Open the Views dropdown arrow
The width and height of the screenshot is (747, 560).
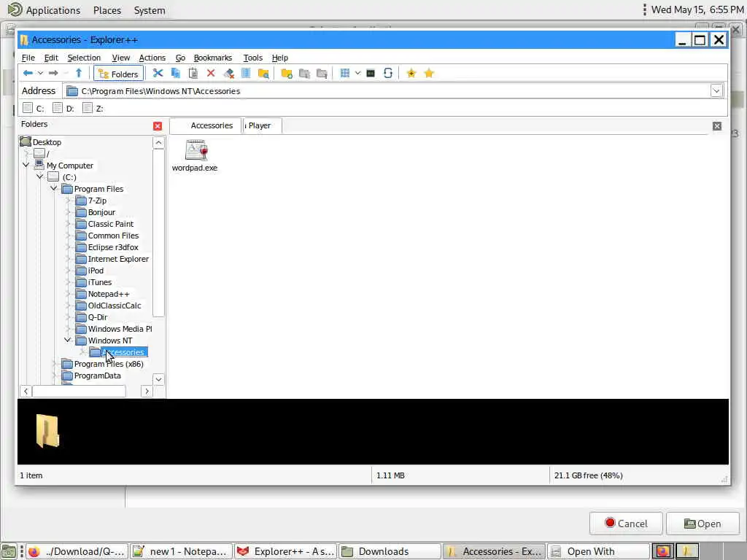click(x=357, y=74)
